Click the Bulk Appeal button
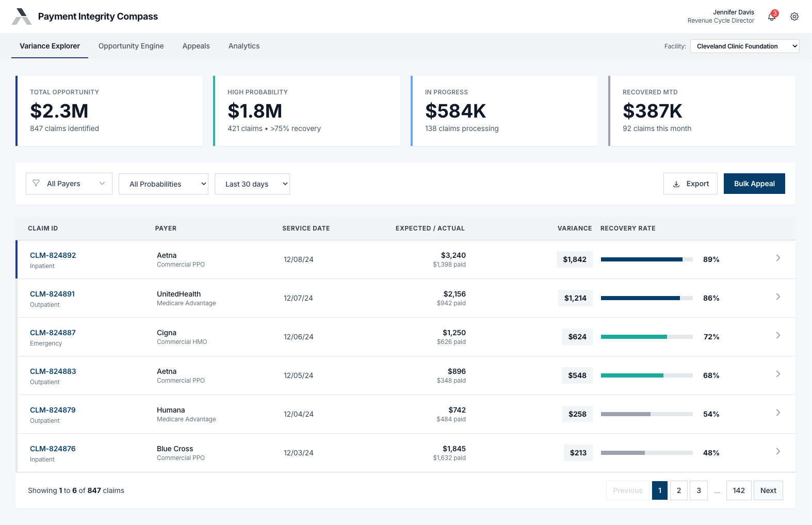Viewport: 812px width, 525px height. 754,184
